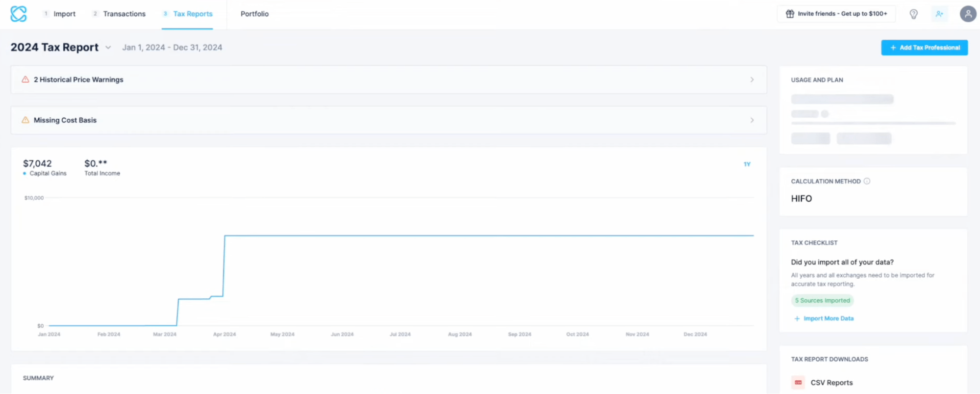Click the Add Tax Professional button

[924, 47]
